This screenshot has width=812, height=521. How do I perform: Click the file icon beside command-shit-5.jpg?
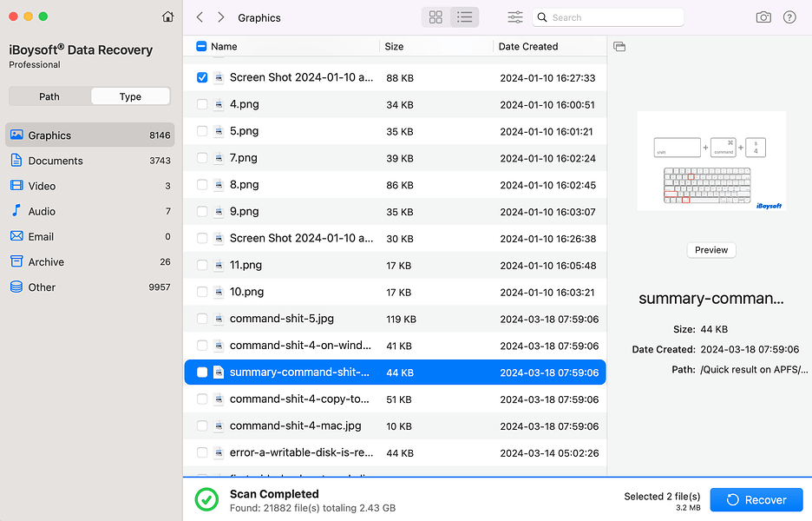219,319
